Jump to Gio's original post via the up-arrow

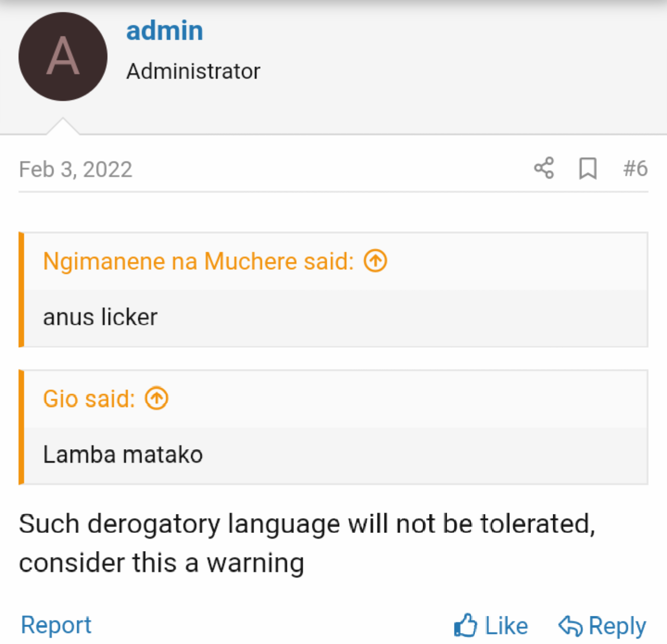click(x=156, y=398)
